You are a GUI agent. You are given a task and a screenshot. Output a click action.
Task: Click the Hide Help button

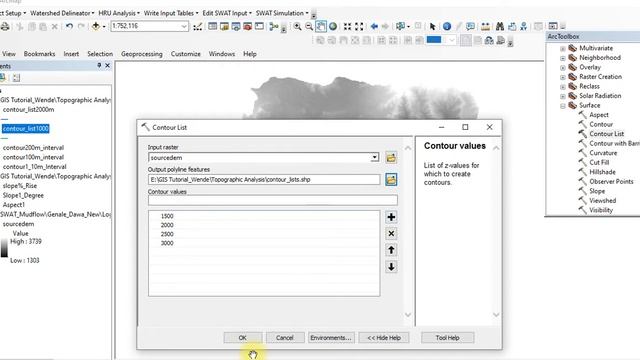384,338
